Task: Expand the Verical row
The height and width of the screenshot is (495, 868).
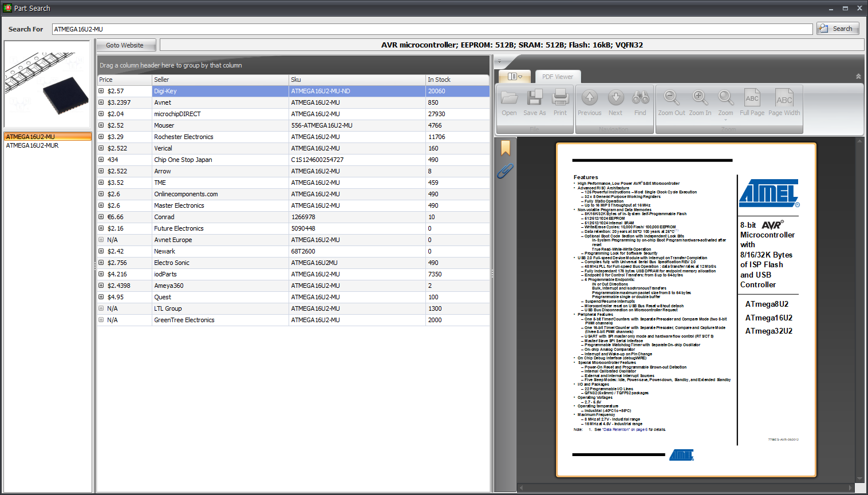Action: 101,148
